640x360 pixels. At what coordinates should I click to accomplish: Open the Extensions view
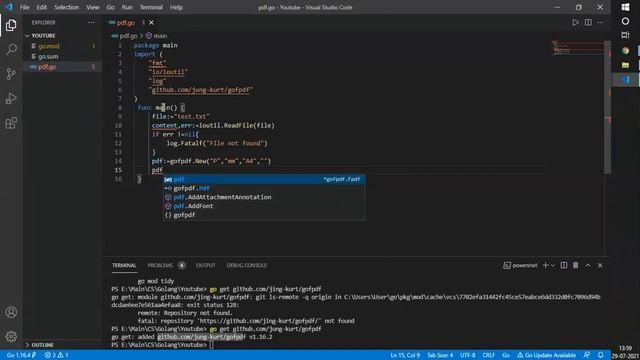tap(11, 123)
